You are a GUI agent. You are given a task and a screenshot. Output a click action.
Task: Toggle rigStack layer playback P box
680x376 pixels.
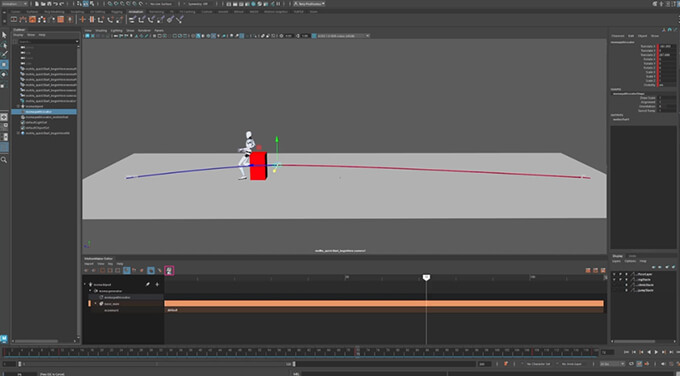click(x=621, y=280)
